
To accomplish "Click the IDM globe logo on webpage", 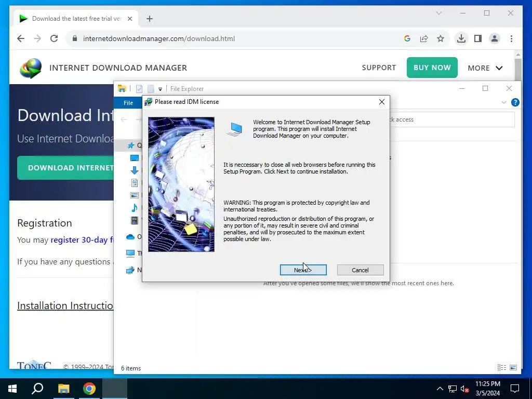I will [31, 68].
